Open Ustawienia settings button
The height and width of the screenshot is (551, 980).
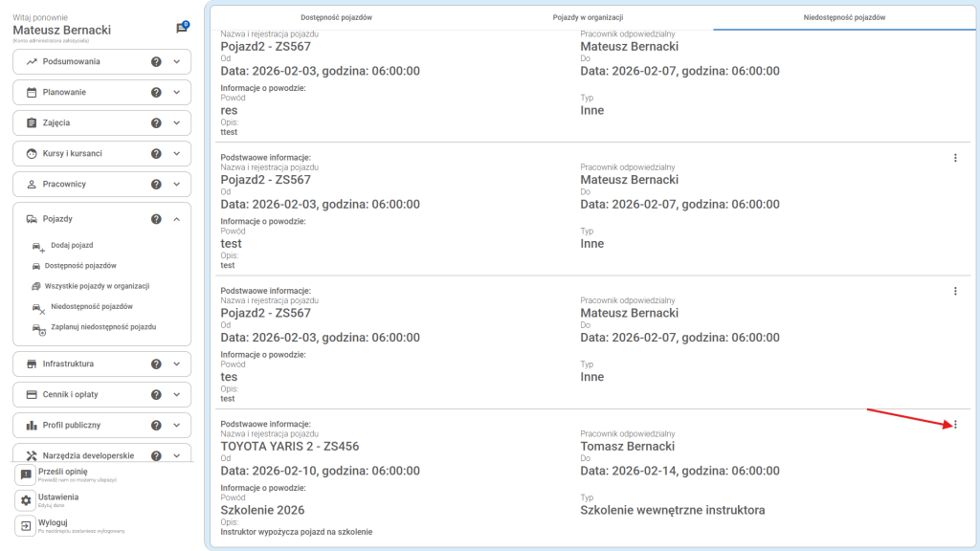click(x=58, y=498)
